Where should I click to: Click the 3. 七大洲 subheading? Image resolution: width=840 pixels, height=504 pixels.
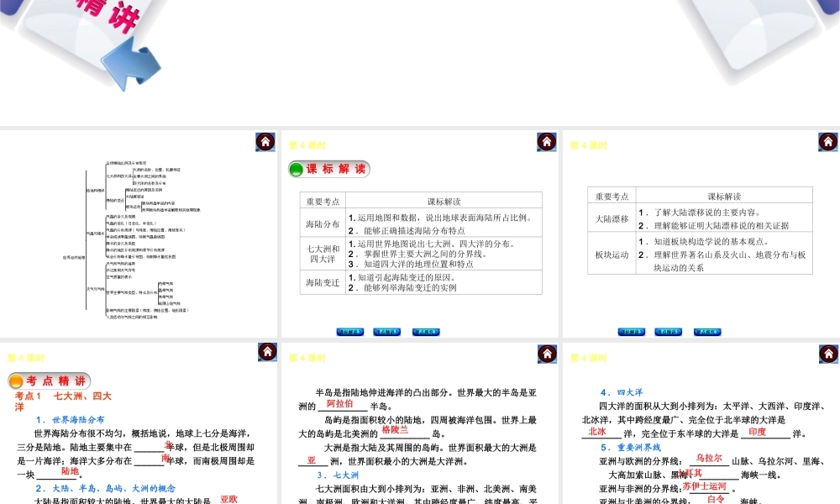click(x=338, y=475)
